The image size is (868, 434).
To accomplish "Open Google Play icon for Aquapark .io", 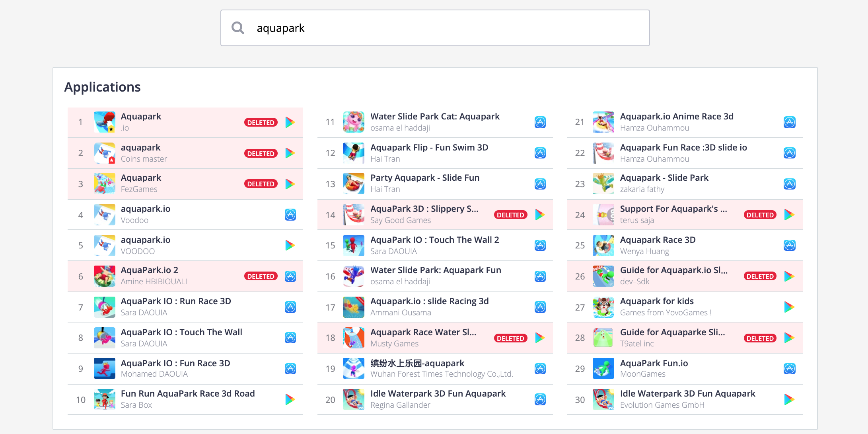I will [x=290, y=122].
